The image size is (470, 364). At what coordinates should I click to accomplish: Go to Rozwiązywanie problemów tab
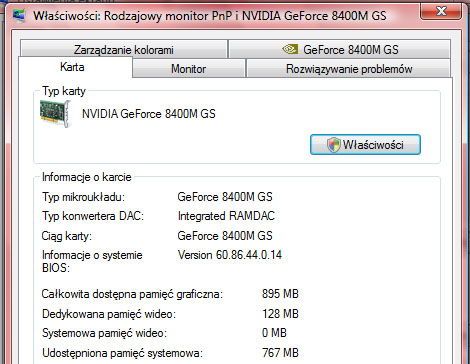(349, 69)
